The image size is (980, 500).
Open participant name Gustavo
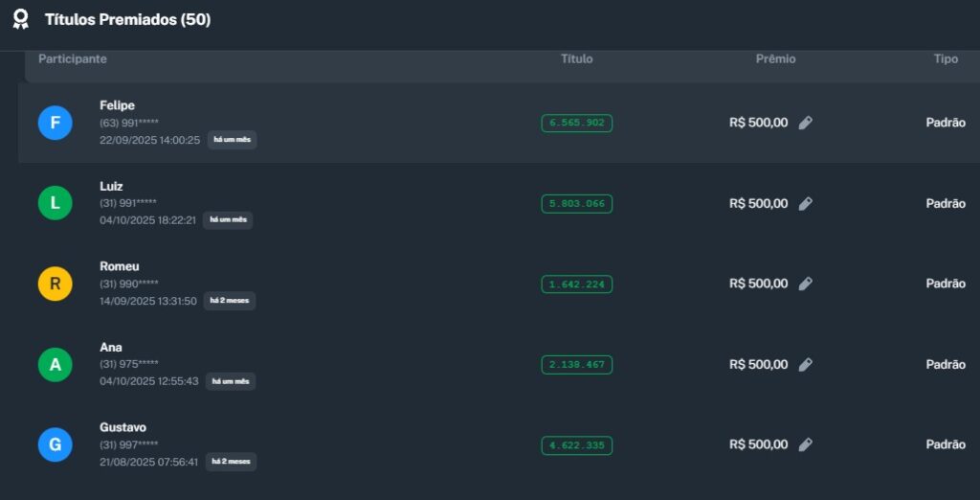click(x=122, y=427)
